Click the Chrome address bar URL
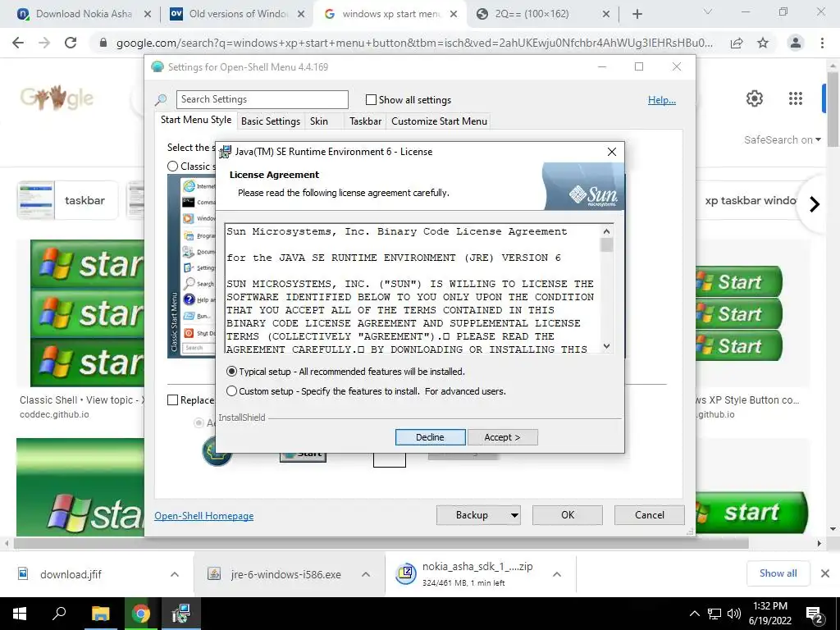The image size is (840, 630). (x=414, y=43)
